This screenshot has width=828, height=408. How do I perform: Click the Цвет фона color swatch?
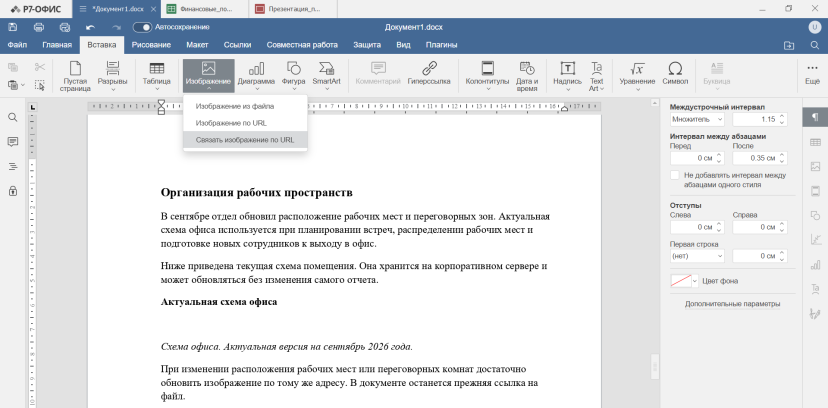tap(681, 281)
